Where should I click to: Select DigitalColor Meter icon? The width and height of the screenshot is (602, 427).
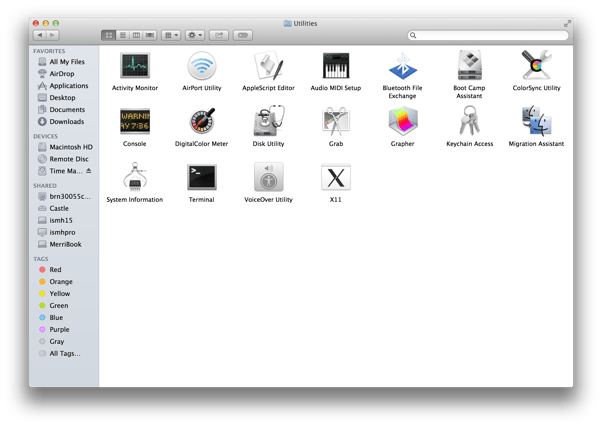(202, 121)
